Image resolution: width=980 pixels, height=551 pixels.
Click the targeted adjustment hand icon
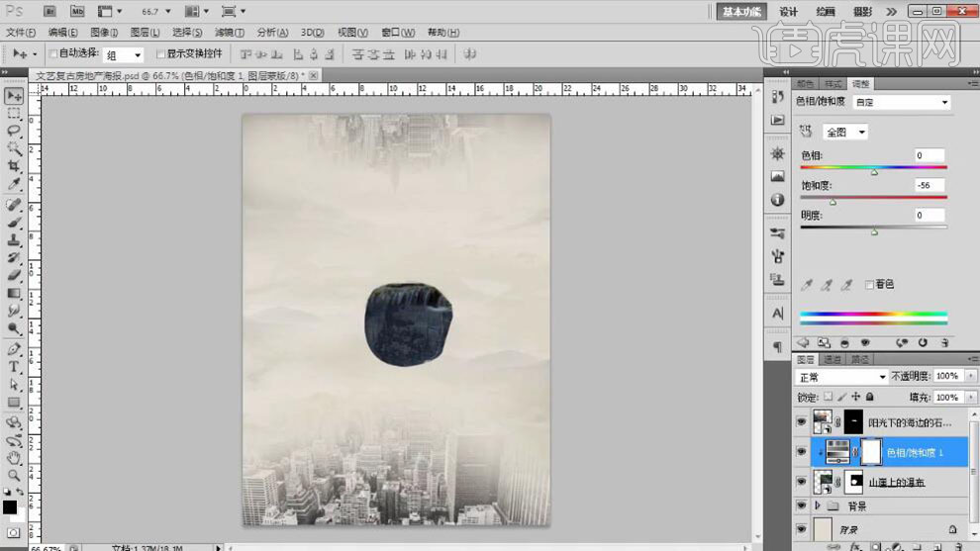point(806,132)
